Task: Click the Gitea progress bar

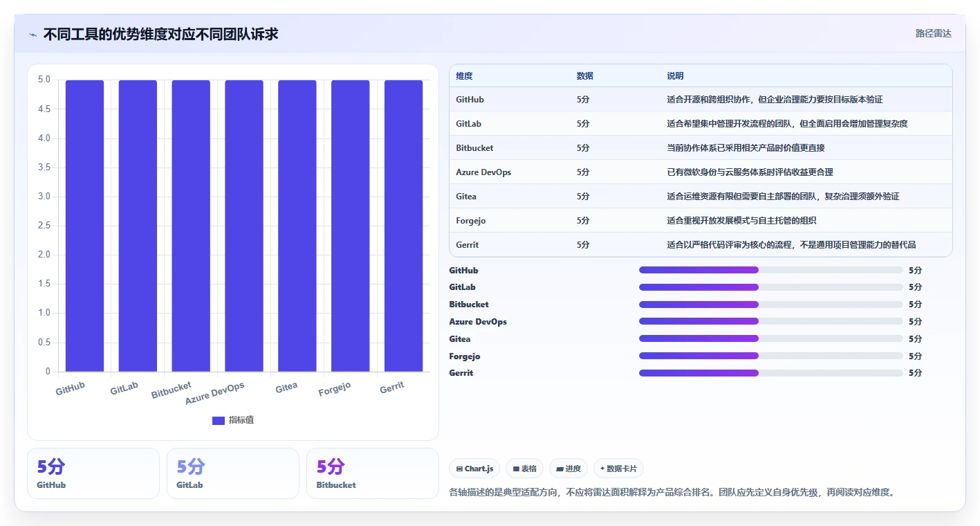Action: tap(771, 338)
